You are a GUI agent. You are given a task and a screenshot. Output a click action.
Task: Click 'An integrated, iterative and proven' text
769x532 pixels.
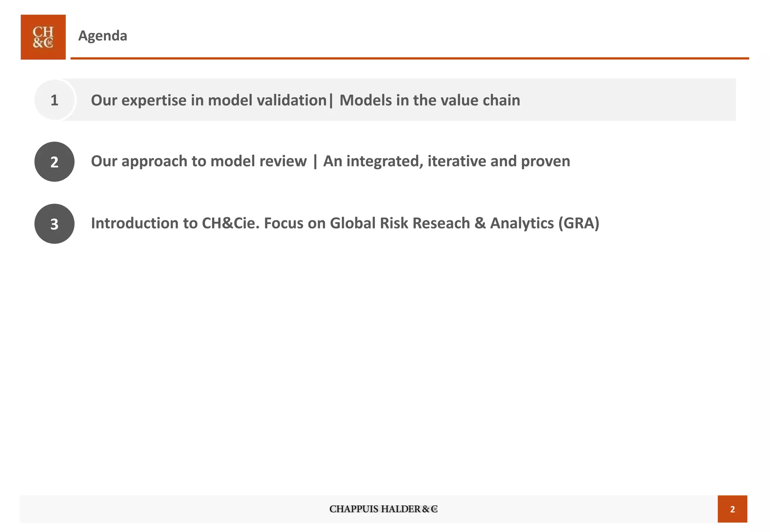click(x=446, y=161)
